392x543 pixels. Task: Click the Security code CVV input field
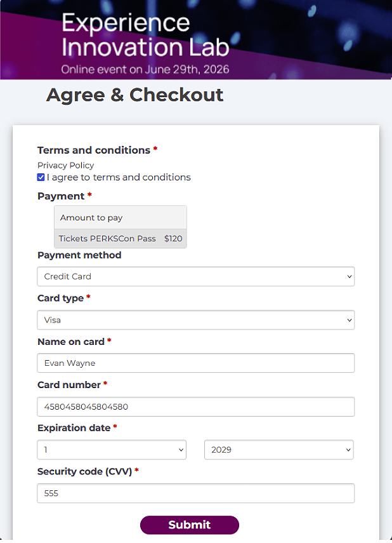coord(195,493)
